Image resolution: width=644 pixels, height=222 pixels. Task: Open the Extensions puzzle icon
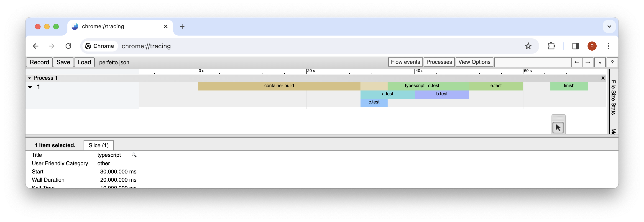(x=551, y=46)
